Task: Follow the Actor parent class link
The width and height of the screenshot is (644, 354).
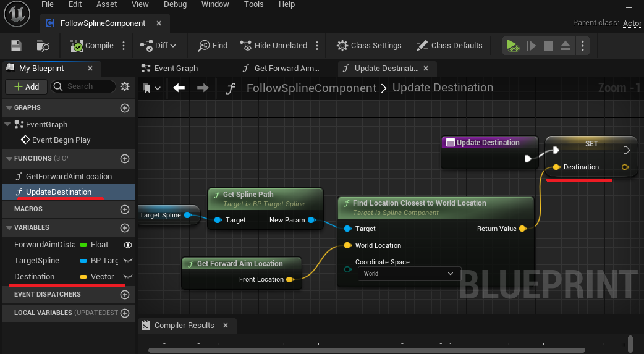Action: click(632, 23)
